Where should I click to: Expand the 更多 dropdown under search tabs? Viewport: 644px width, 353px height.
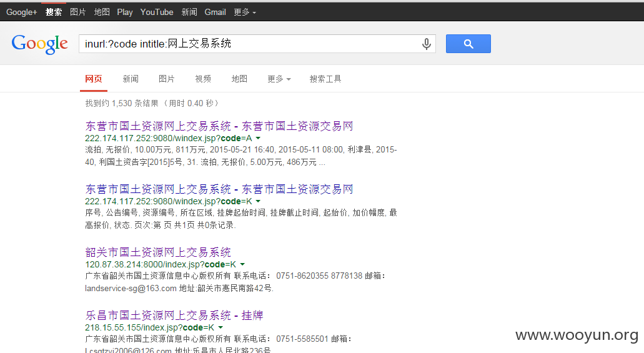pyautogui.click(x=279, y=79)
